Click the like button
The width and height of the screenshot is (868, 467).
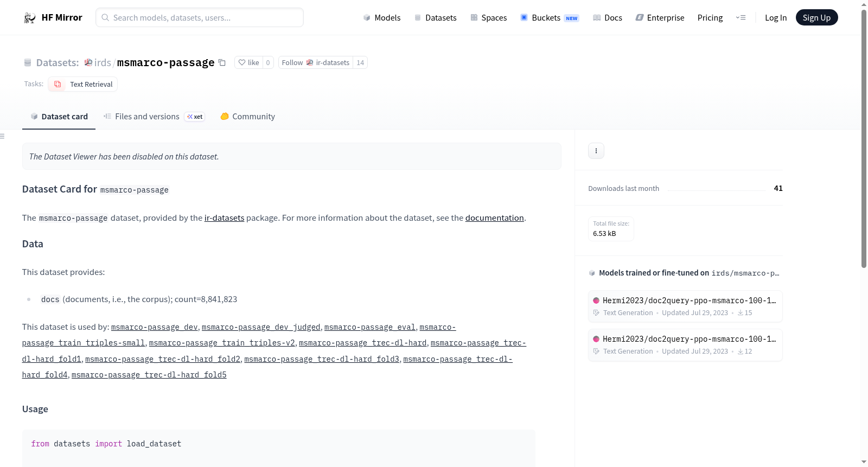click(x=248, y=62)
